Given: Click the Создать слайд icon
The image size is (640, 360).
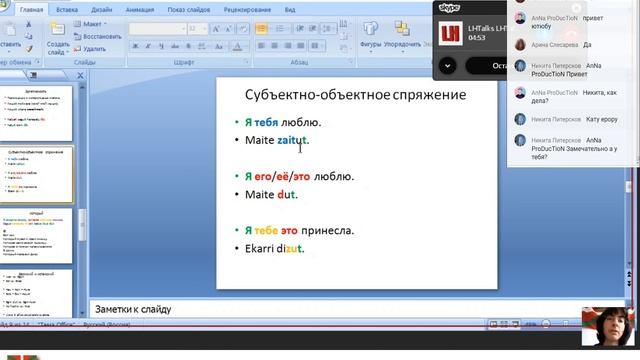Looking at the screenshot, I should coord(58,29).
